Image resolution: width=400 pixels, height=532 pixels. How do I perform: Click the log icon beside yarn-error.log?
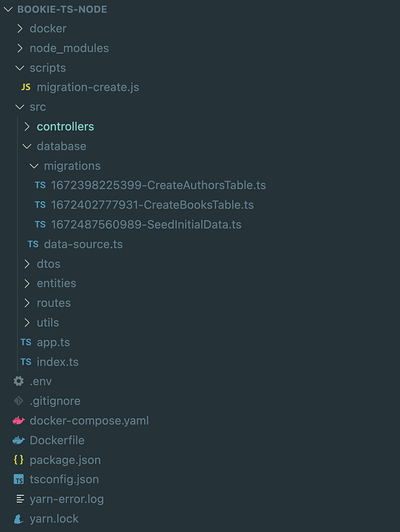click(x=18, y=498)
